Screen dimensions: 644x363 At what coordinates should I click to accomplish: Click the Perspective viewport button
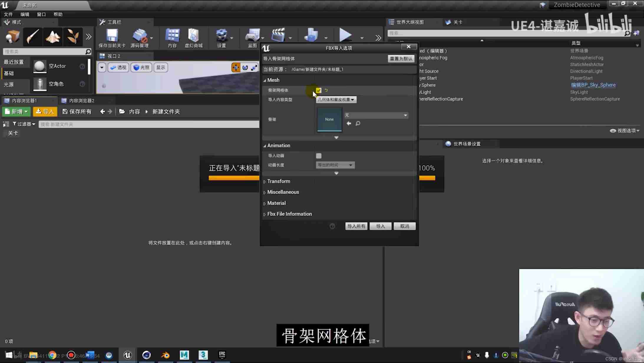[118, 67]
